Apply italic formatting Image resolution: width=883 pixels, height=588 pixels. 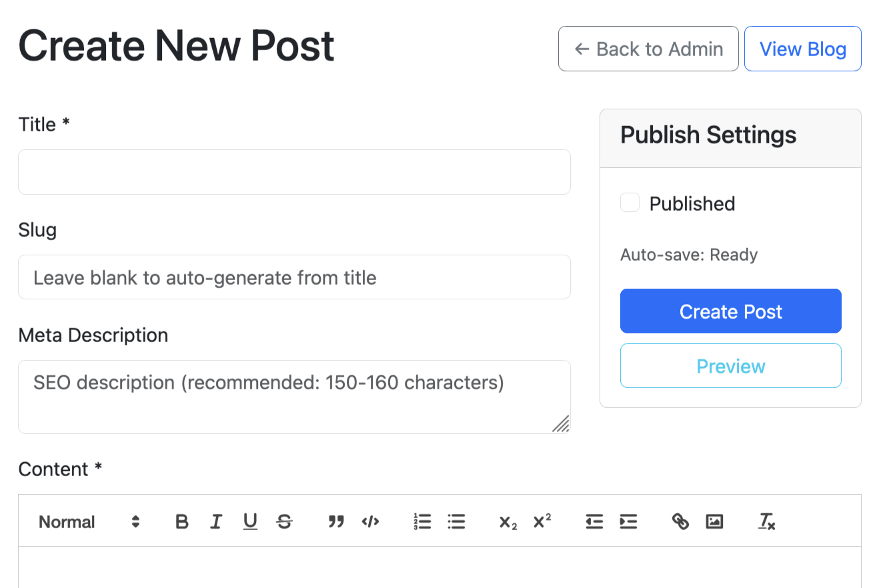(215, 521)
